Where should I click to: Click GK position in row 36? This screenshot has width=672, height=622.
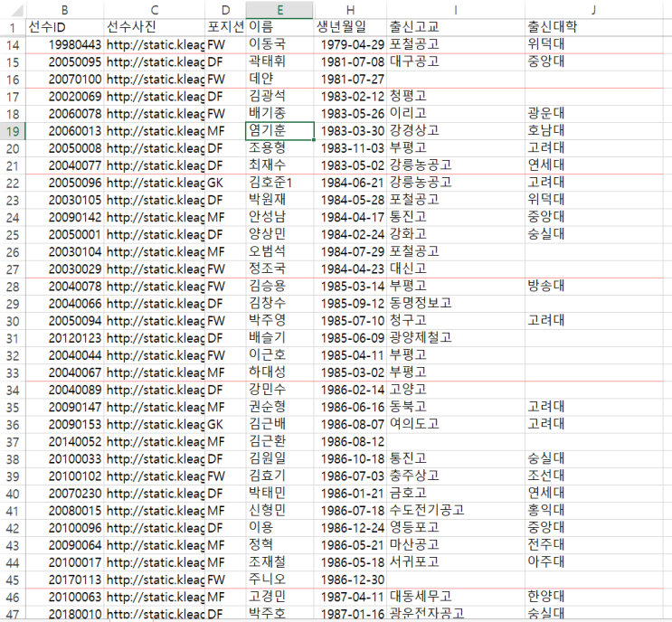point(225,425)
